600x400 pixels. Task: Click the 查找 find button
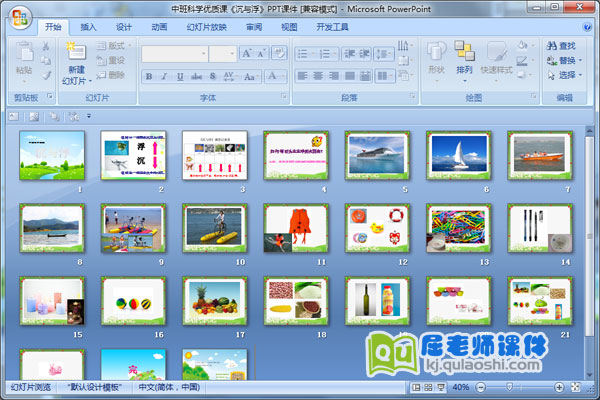(x=561, y=46)
